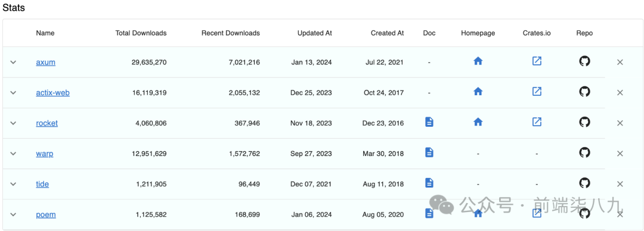644x231 pixels.
Task: Select rocket total downloads 4,060,806
Action: [x=151, y=123]
